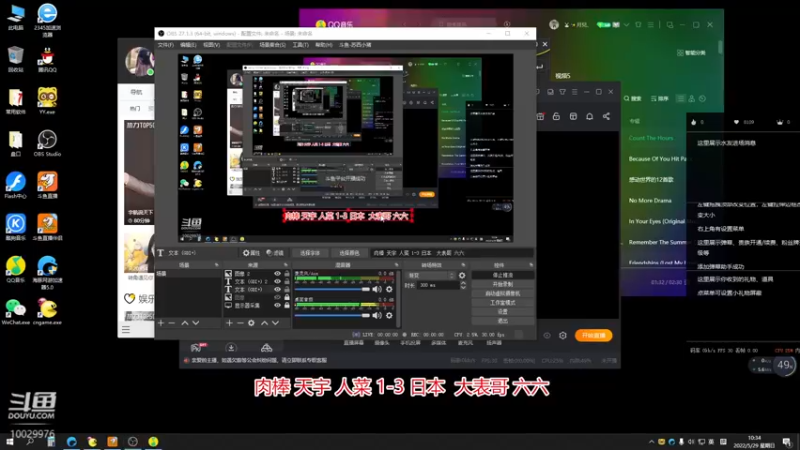Move the scene down in Scenes list
Screen dimensions: 800x450
[196, 323]
